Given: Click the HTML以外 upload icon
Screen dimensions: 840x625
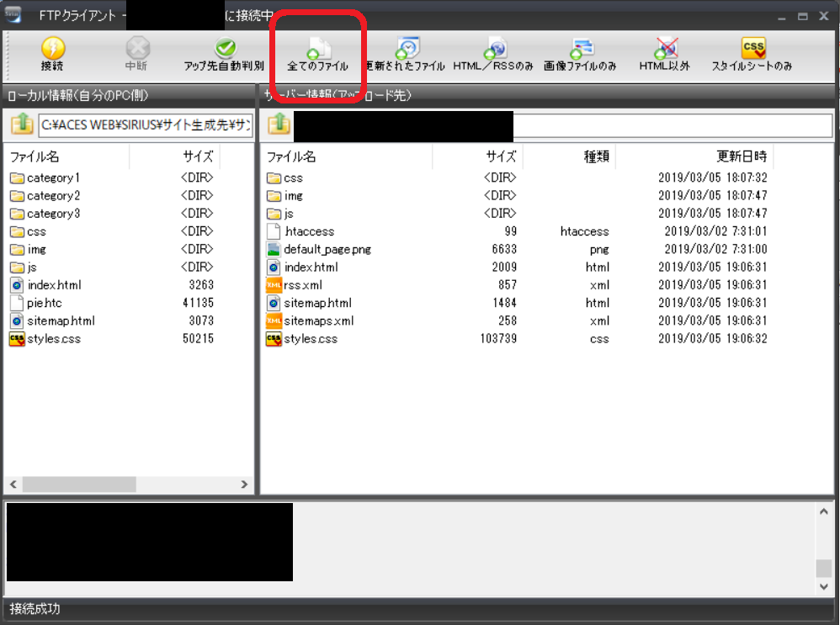Looking at the screenshot, I should click(665, 50).
